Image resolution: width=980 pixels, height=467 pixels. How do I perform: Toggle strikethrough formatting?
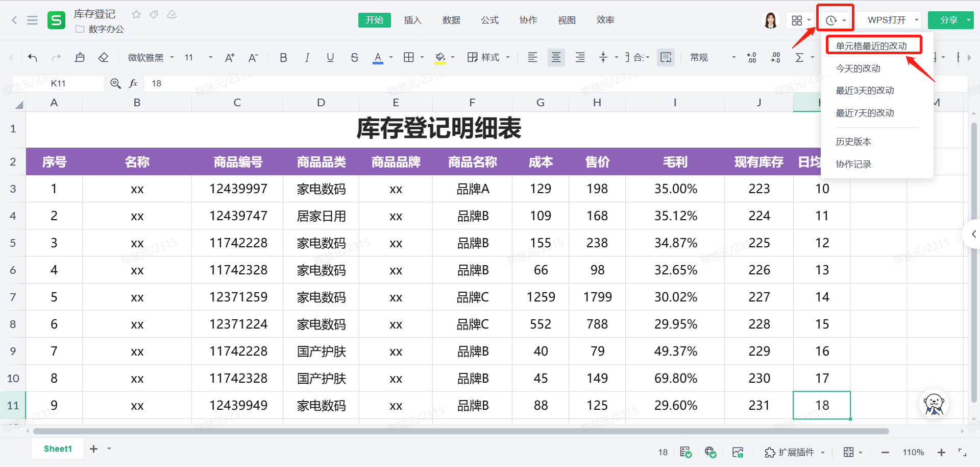coord(354,58)
